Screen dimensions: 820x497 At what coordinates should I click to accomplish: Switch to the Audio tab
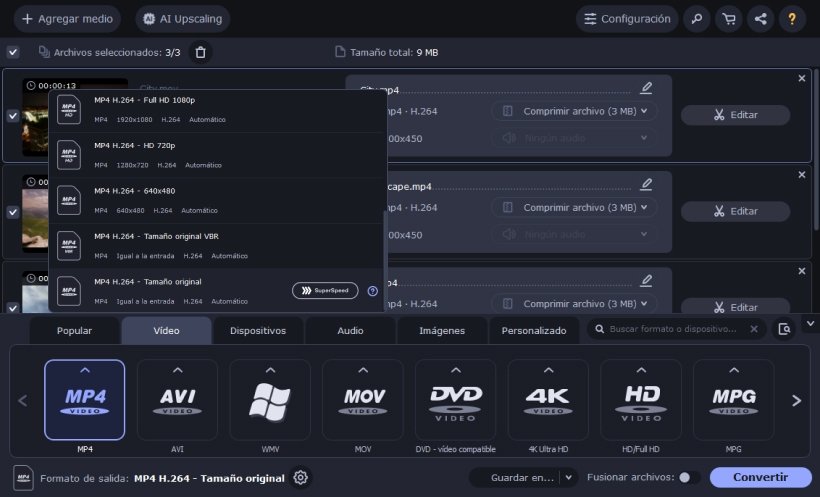pos(350,331)
